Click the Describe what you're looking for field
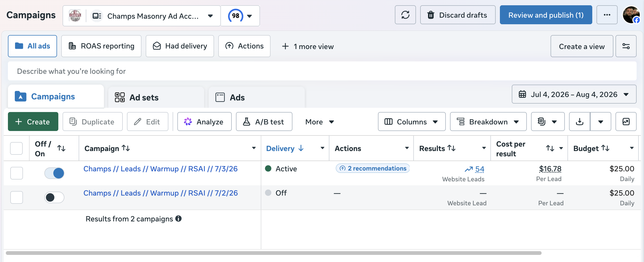 (x=322, y=71)
